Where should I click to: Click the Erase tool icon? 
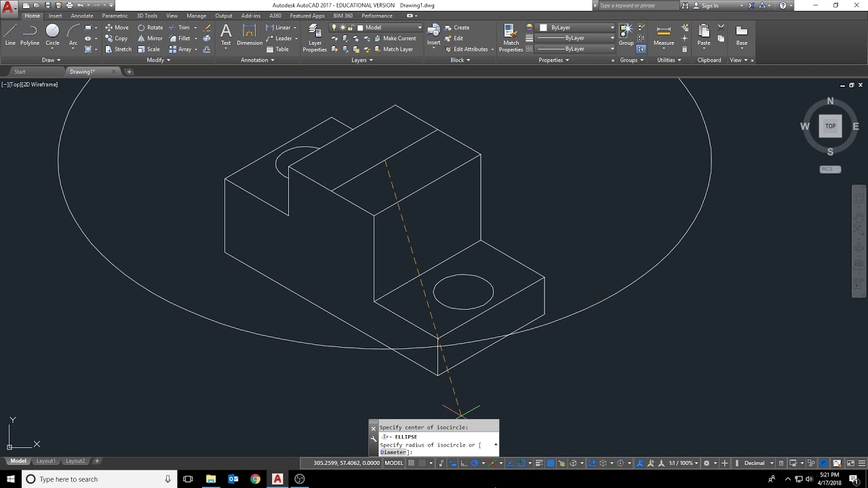click(x=207, y=28)
